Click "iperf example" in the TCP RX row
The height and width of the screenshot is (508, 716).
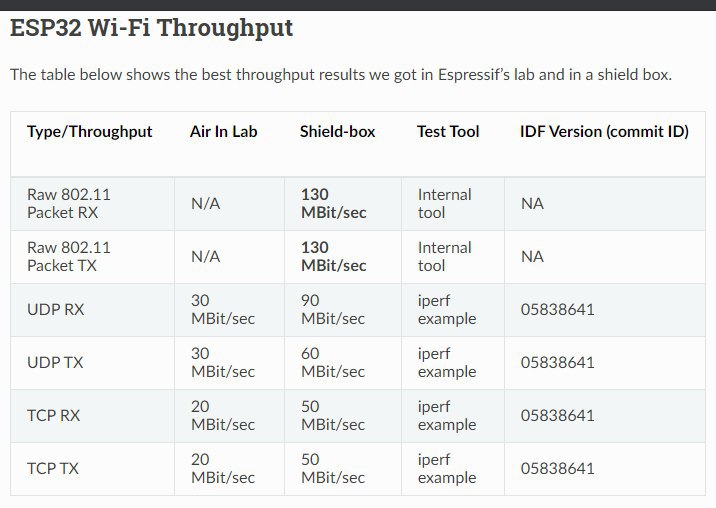[x=446, y=415]
